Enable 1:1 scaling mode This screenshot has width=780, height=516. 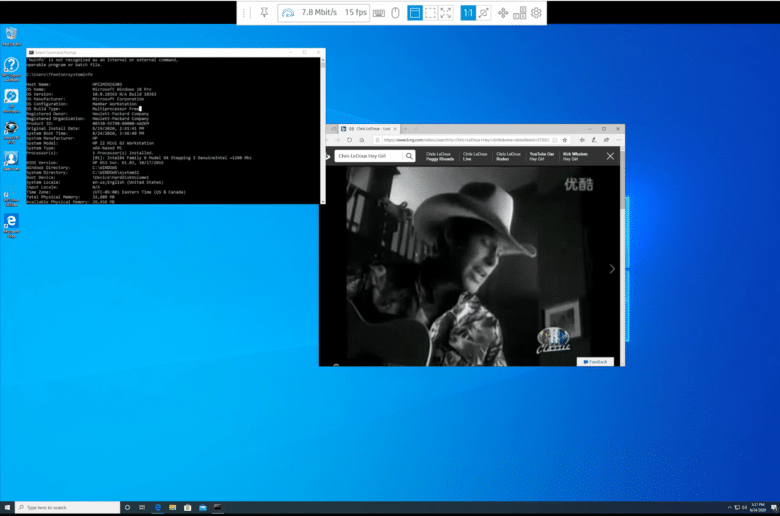click(x=468, y=12)
